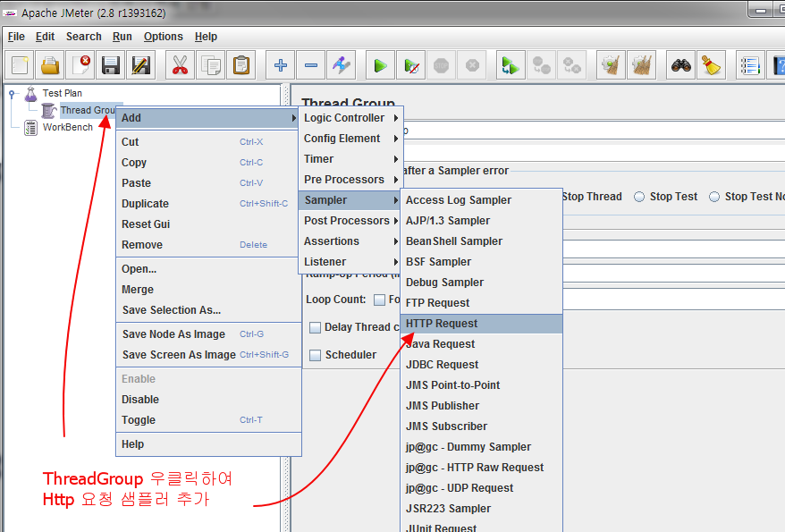
Task: Select the Stop Test radio button
Action: point(639,197)
